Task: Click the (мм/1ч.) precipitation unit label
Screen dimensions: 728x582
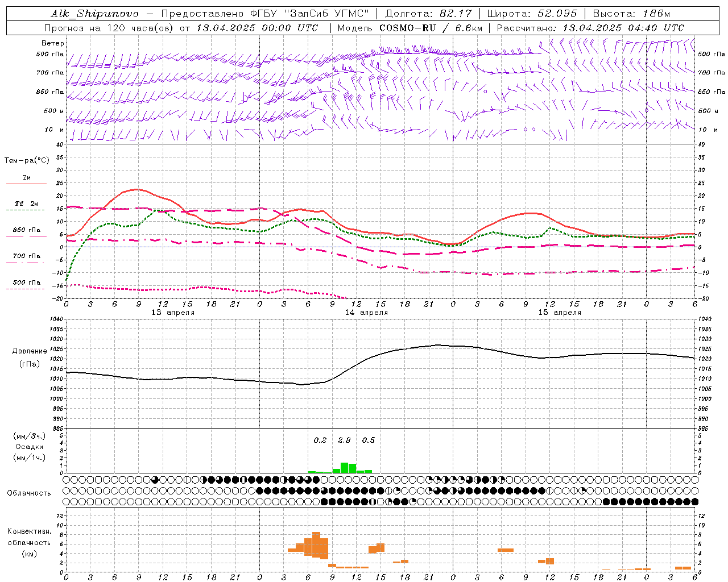Action: pos(30,458)
